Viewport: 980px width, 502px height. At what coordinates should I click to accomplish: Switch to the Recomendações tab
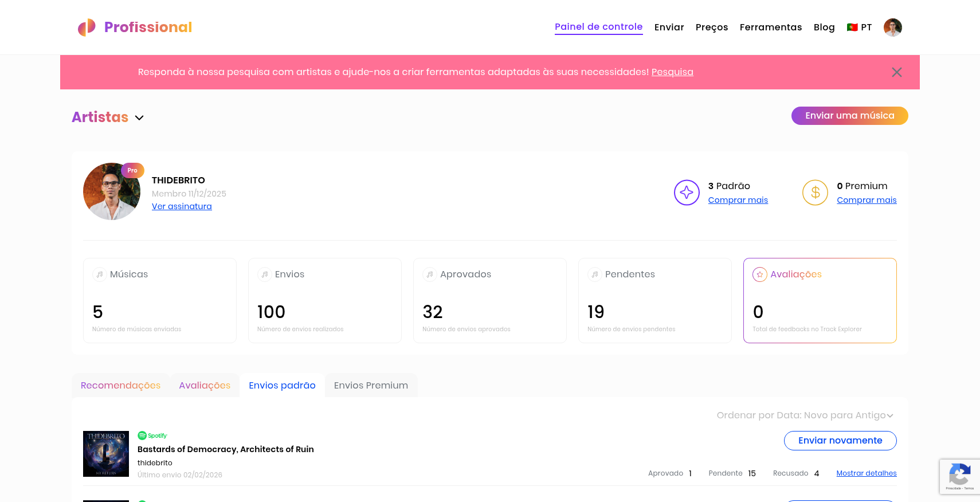coord(120,386)
